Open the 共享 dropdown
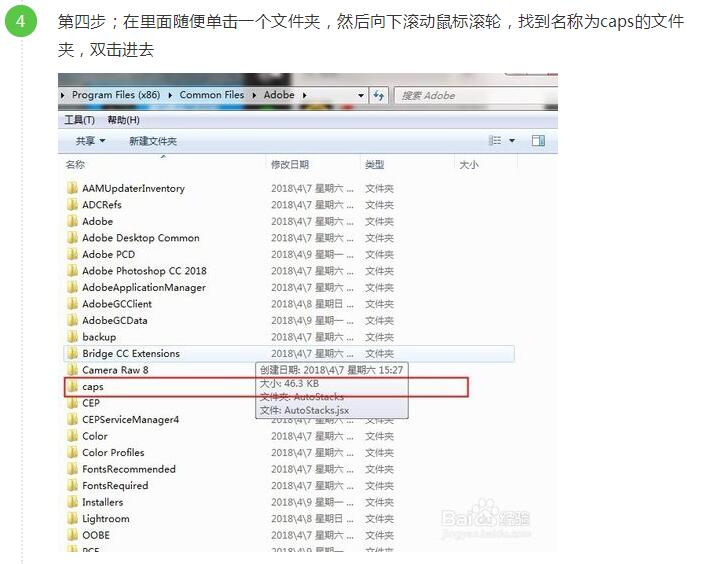The image size is (702, 564). (90, 141)
